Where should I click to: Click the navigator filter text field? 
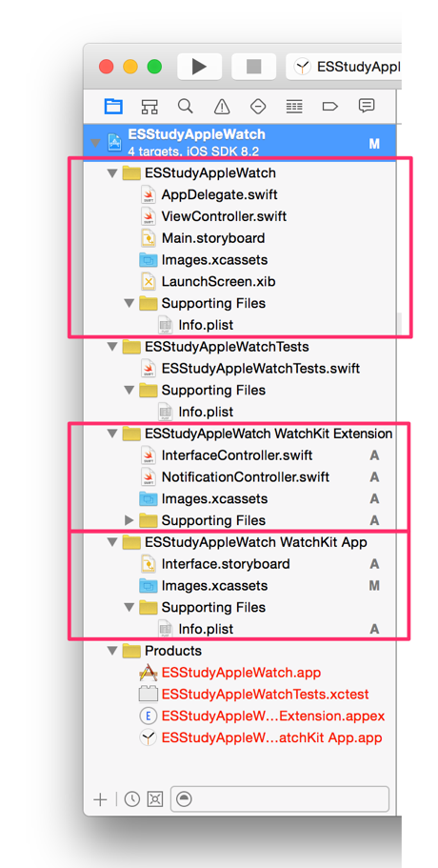pos(280,799)
